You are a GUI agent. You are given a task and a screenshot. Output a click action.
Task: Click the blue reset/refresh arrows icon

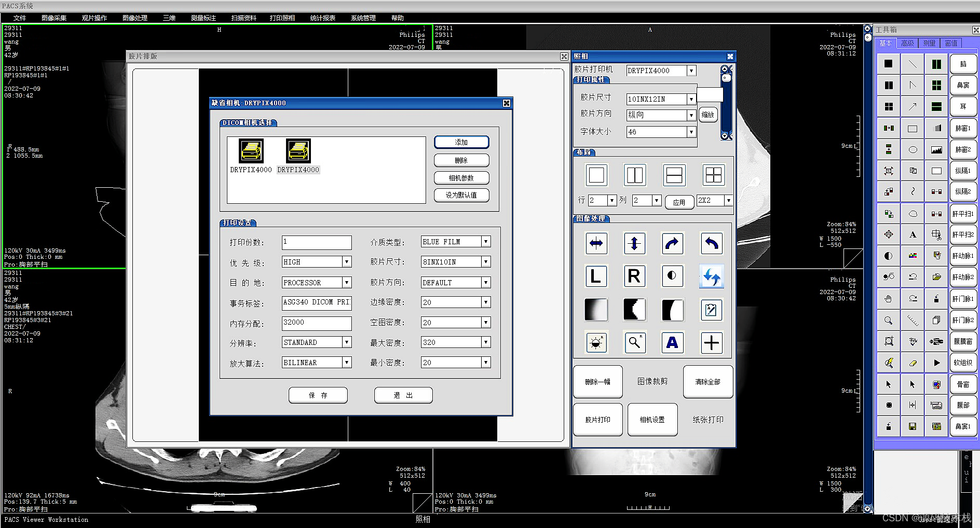711,276
